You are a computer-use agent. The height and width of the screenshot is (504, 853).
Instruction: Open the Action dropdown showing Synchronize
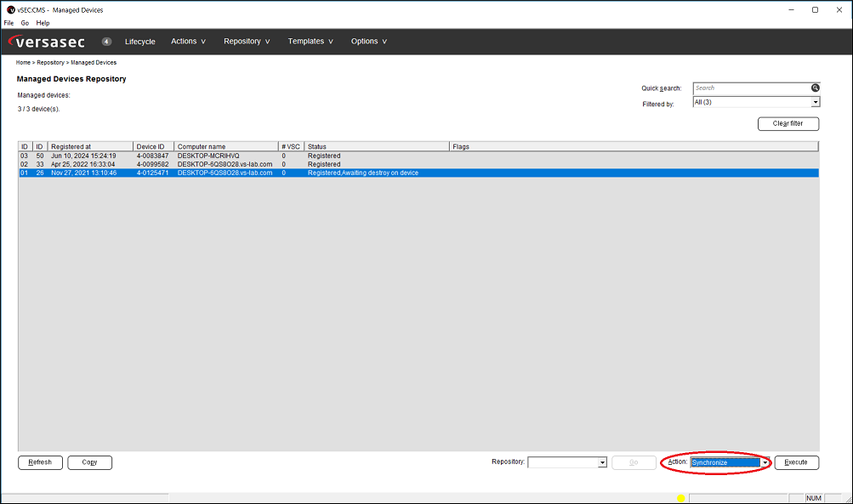point(730,462)
